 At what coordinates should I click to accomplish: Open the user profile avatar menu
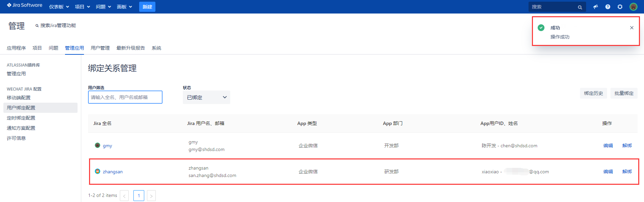point(633,7)
